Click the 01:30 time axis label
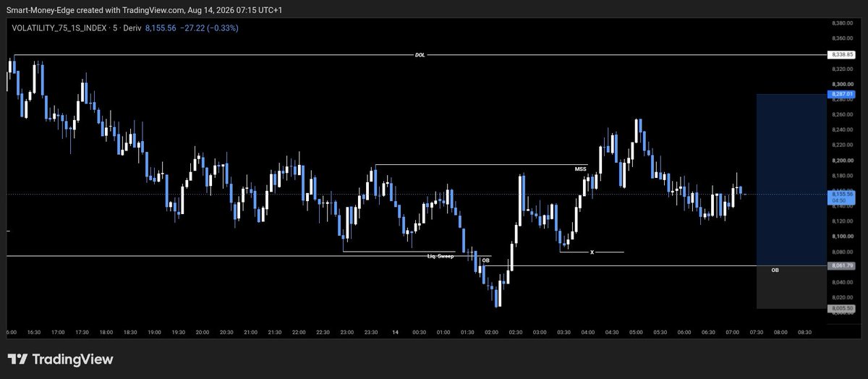 pos(467,332)
